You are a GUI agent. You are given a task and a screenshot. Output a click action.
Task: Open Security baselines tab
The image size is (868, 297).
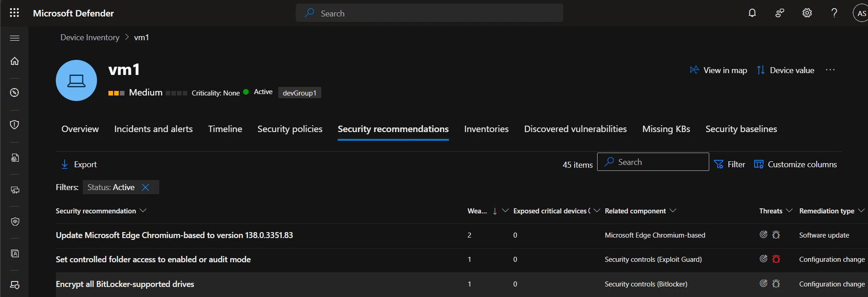[741, 129]
